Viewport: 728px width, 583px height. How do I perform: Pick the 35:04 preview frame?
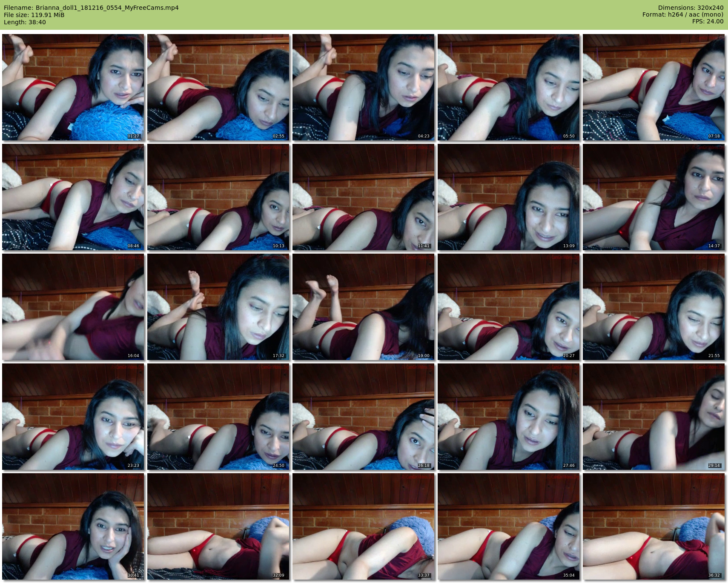(x=509, y=526)
